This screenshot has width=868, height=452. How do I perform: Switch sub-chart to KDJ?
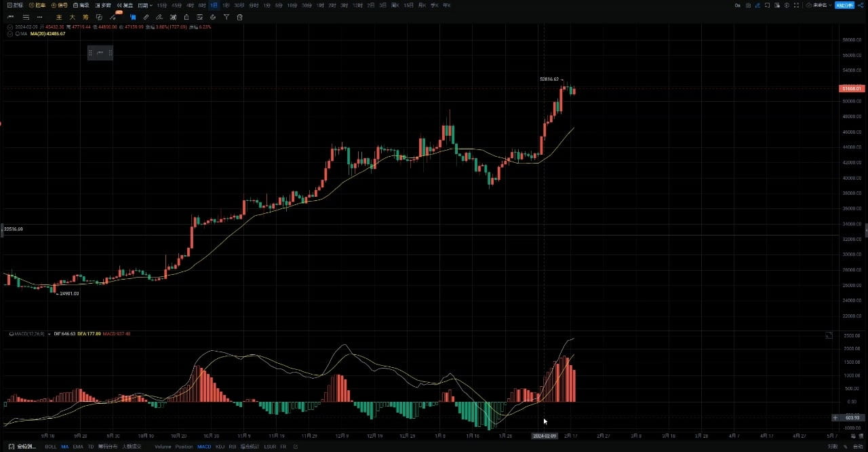pos(220,447)
